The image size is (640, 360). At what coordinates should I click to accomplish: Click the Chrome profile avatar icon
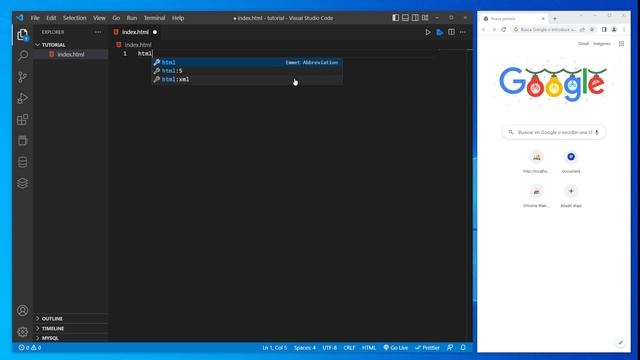point(614,29)
